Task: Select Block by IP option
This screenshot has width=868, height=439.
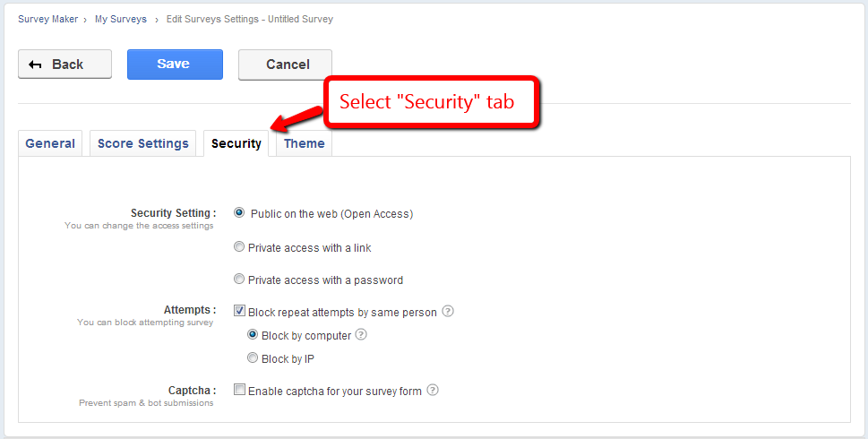Action: [x=253, y=358]
